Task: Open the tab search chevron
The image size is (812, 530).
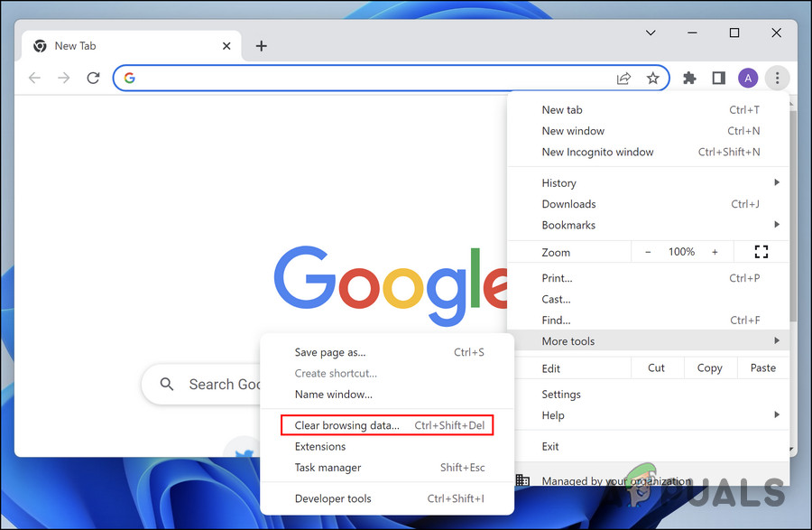Action: coord(651,33)
